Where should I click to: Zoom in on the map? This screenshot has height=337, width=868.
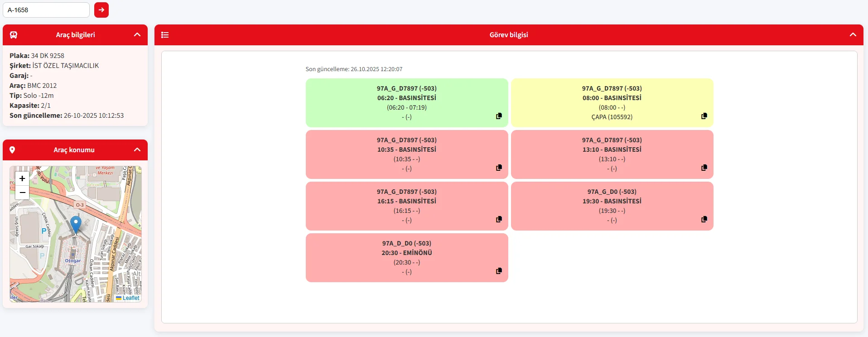[22, 178]
